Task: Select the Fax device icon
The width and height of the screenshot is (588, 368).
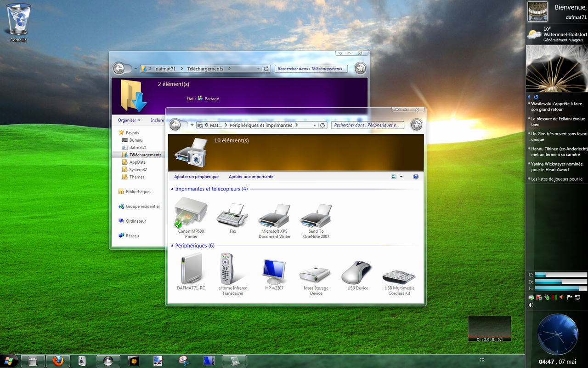Action: (232, 218)
